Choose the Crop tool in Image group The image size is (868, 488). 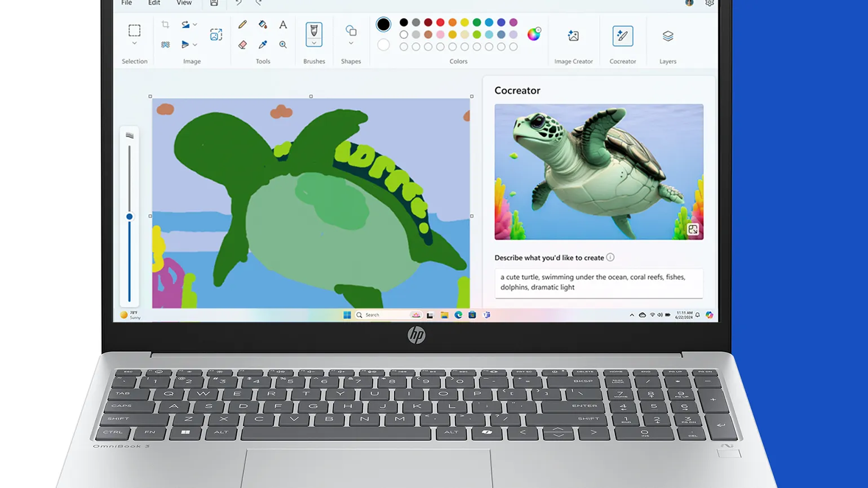(165, 25)
